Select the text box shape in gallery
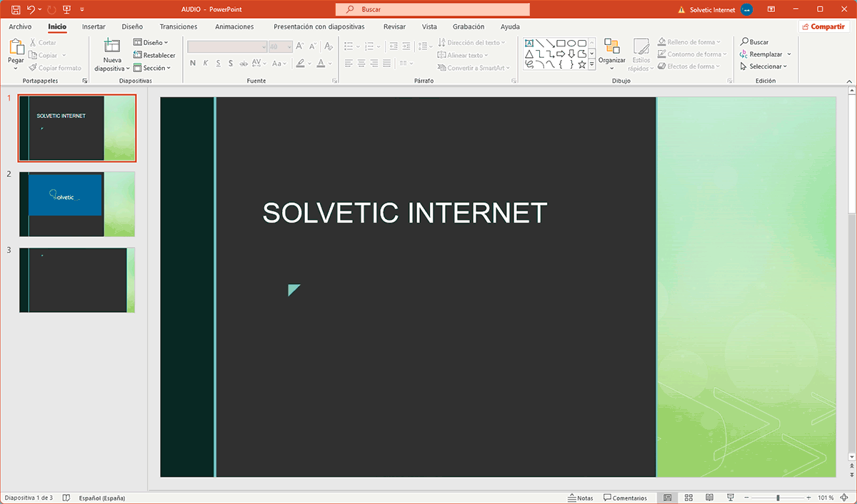 (529, 43)
